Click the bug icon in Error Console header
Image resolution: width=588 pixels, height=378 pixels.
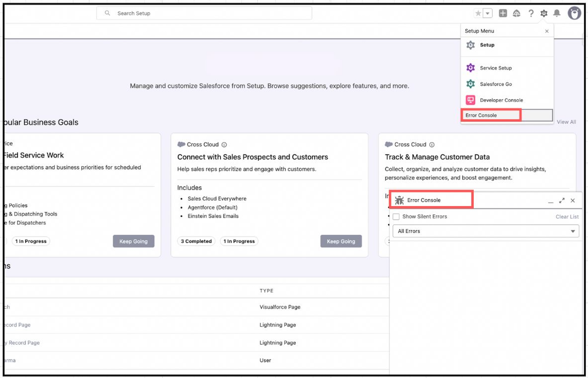coord(399,200)
